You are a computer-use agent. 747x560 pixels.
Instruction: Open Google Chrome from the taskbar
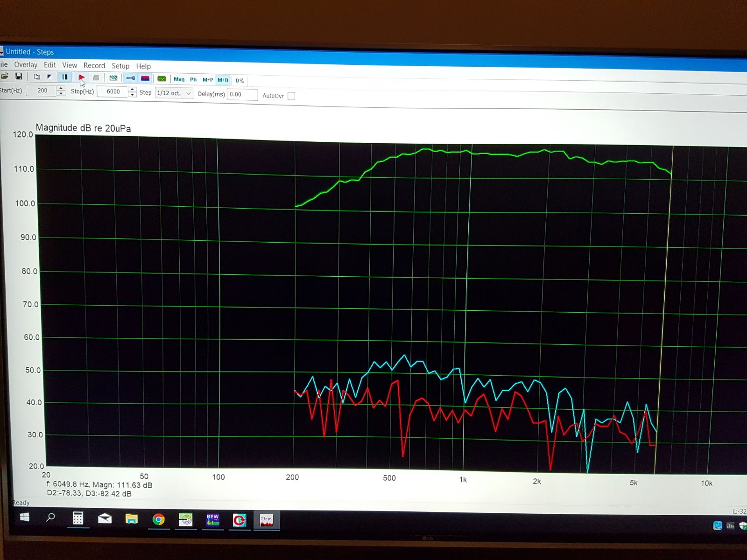159,519
